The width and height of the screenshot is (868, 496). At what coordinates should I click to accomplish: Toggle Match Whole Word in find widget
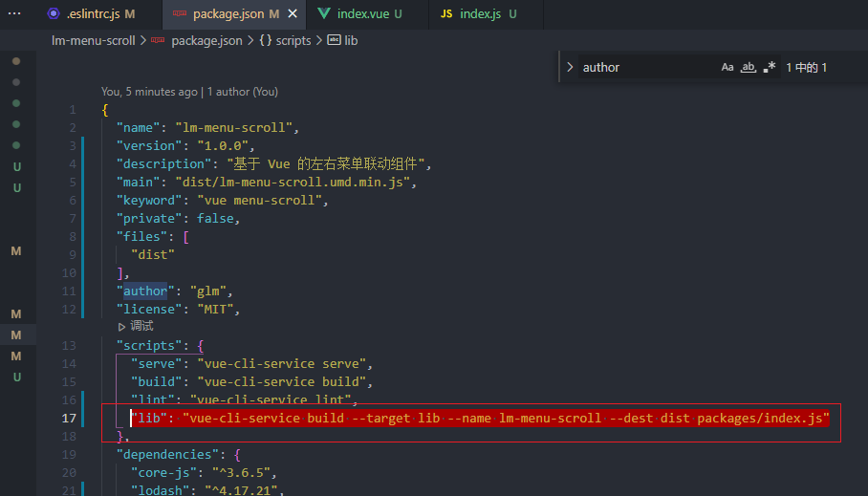(749, 67)
